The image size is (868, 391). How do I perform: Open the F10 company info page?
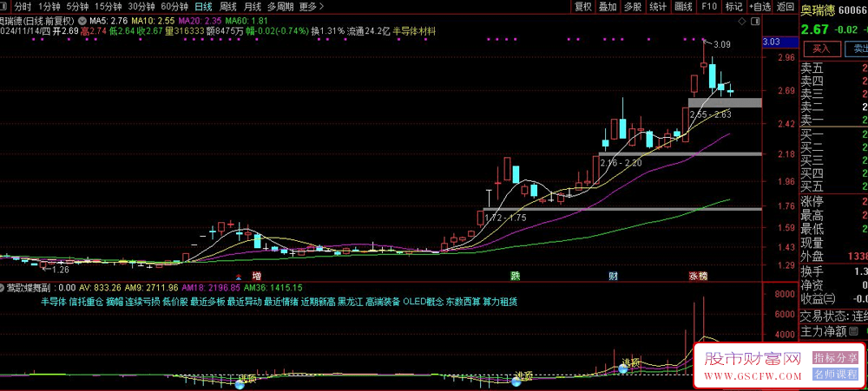tap(709, 7)
